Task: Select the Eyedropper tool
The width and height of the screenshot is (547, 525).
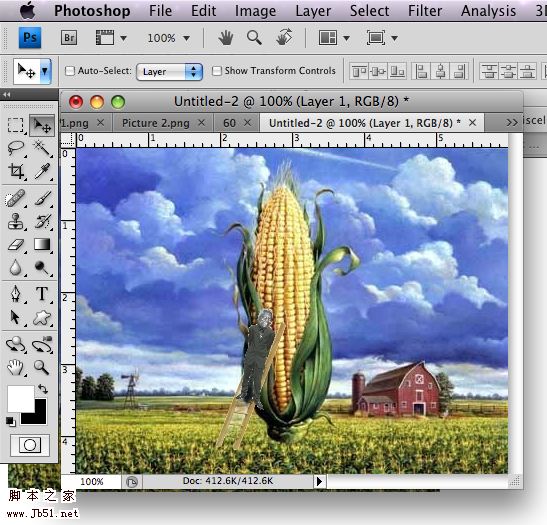Action: coord(42,171)
